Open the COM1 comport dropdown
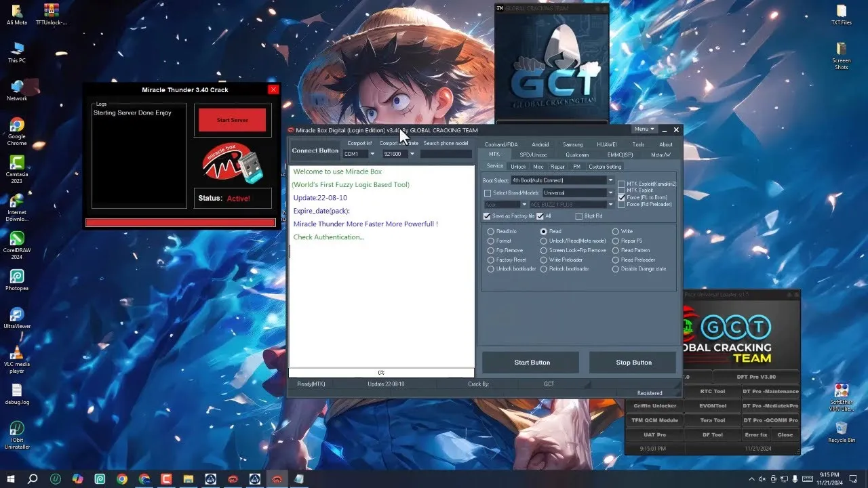The width and height of the screenshot is (868, 488). tap(372, 154)
